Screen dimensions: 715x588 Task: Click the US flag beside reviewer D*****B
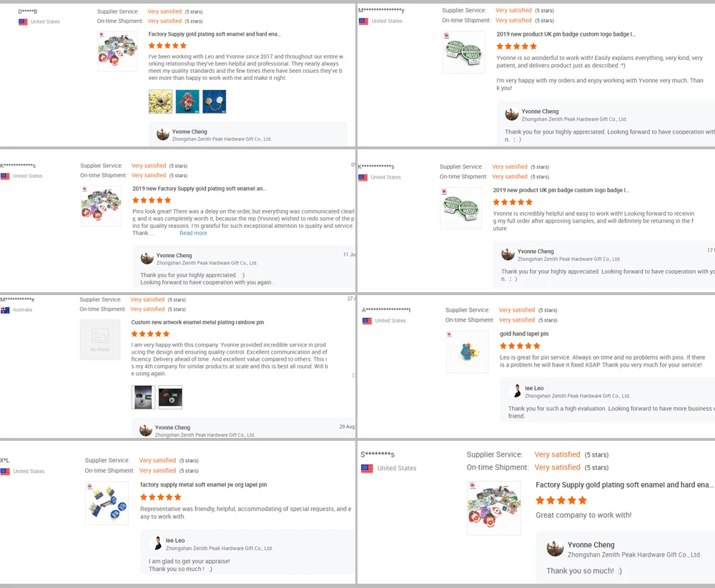coord(23,22)
